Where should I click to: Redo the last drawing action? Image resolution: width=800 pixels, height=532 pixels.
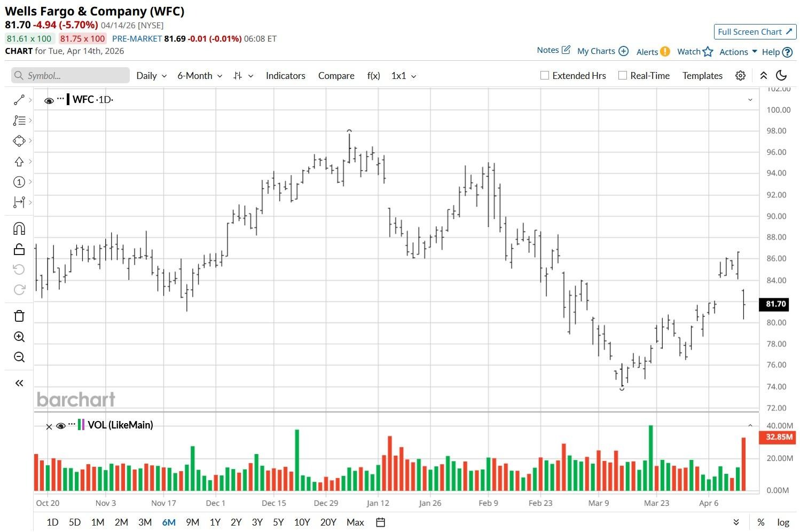pos(19,290)
